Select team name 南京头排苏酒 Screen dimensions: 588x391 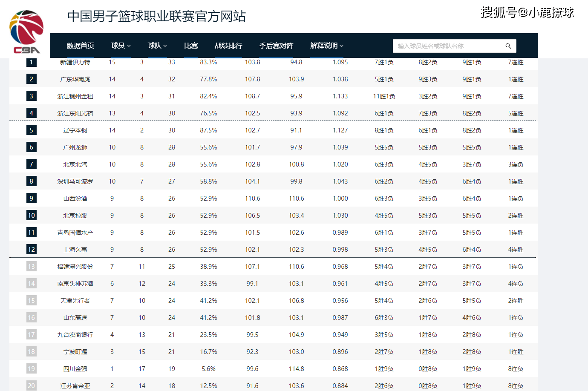75,284
